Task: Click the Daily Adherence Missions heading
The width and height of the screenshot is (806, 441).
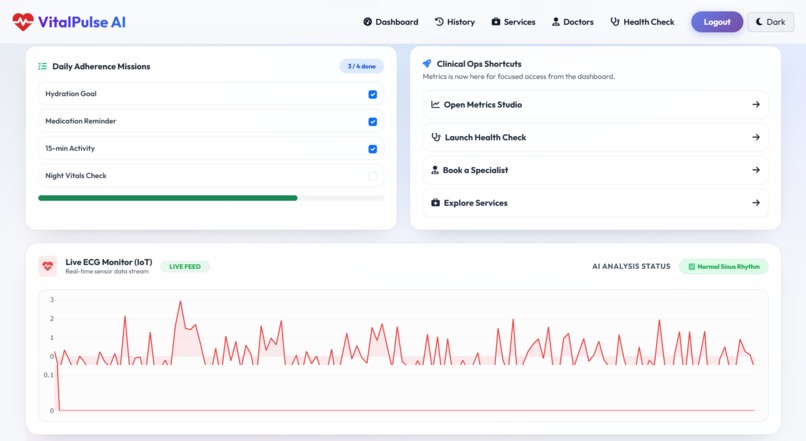Action: (101, 66)
